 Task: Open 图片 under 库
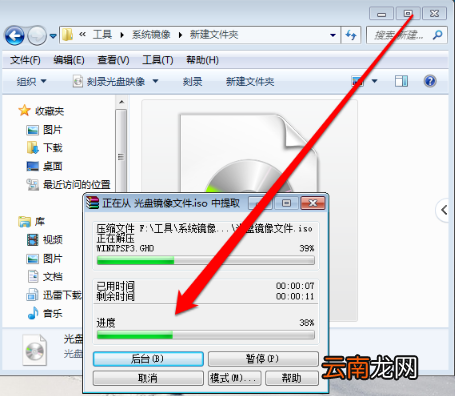tap(53, 258)
